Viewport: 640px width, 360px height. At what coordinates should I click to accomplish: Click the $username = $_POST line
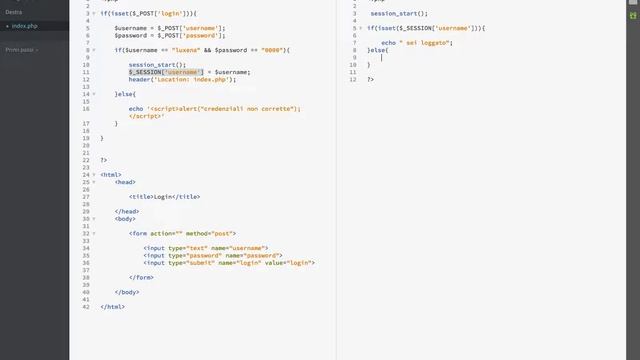[x=170, y=28]
